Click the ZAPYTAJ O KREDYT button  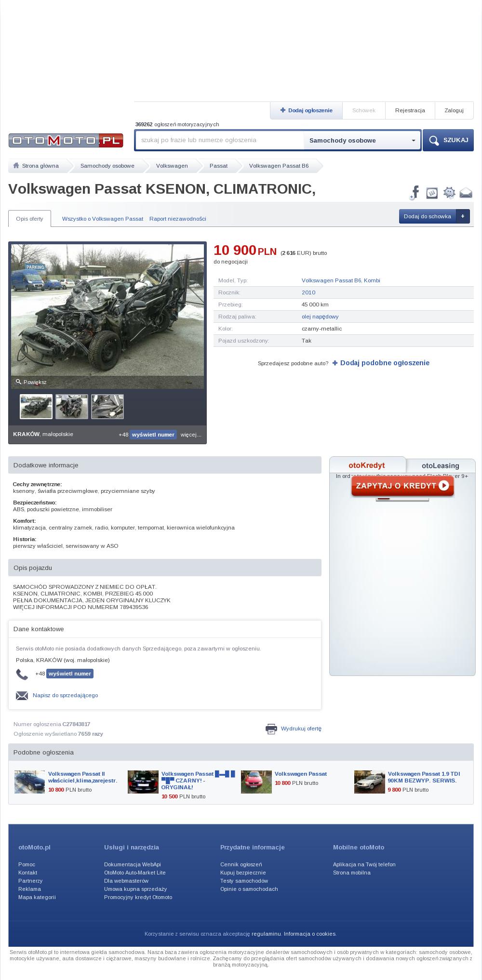point(402,486)
